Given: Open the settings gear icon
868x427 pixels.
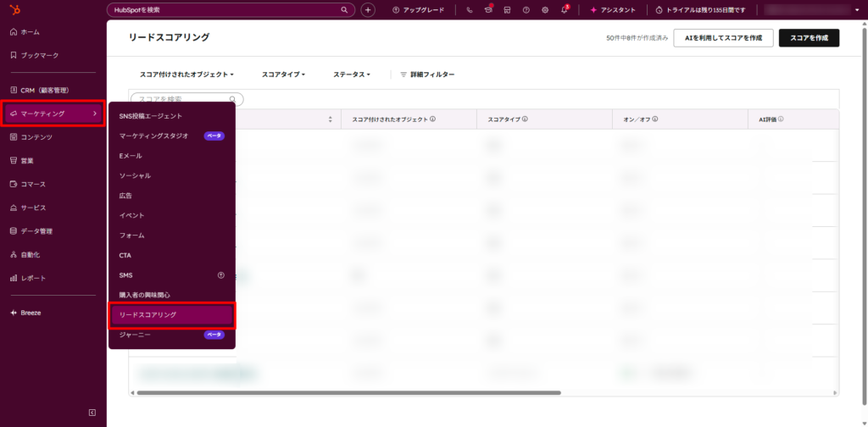Looking at the screenshot, I should (x=545, y=10).
